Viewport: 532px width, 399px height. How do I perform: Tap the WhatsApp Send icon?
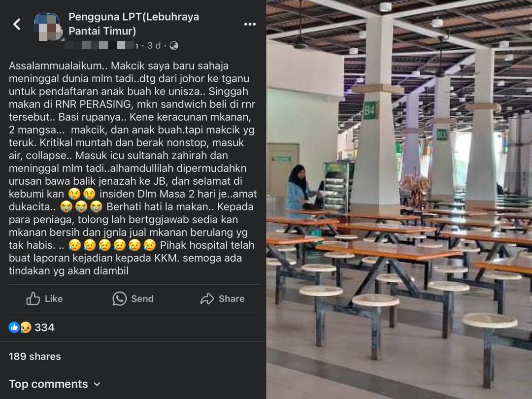119,299
